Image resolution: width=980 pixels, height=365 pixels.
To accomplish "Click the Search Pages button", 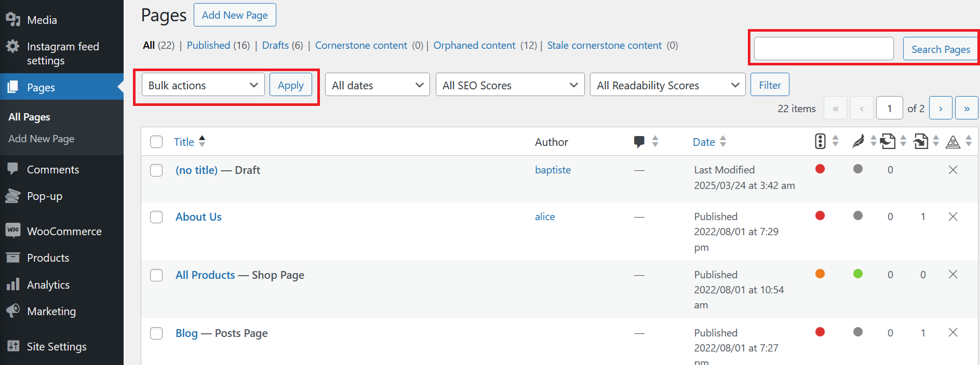I will (x=941, y=49).
